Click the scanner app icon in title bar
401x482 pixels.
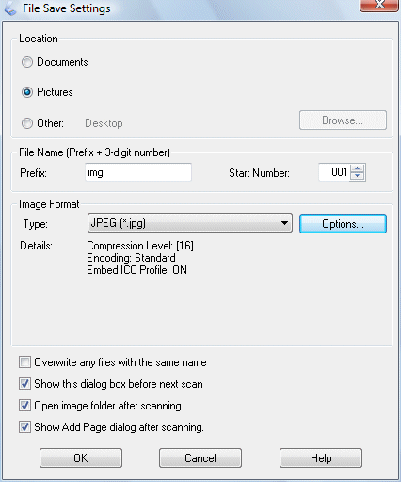pos(11,8)
